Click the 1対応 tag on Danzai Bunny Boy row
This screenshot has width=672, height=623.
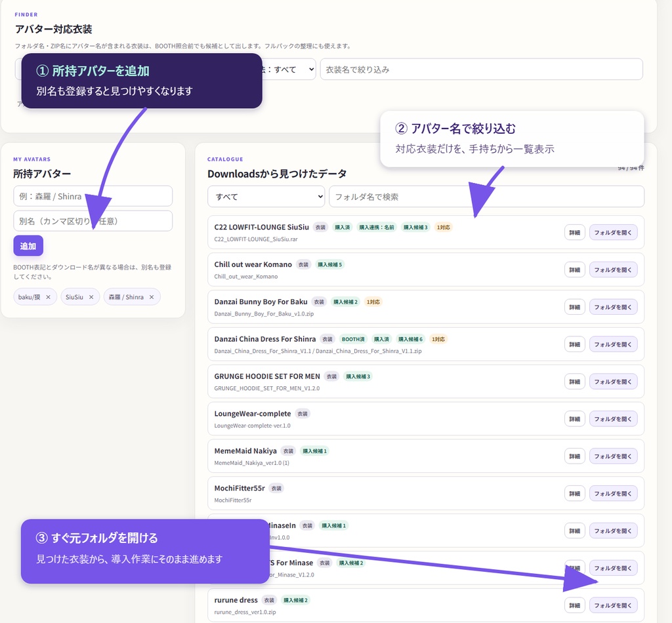[373, 302]
